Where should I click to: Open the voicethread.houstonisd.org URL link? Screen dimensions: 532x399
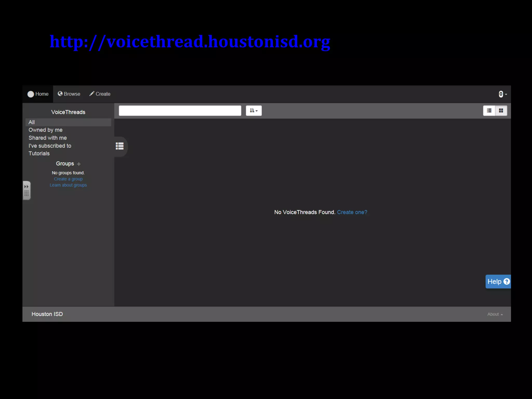click(x=190, y=42)
